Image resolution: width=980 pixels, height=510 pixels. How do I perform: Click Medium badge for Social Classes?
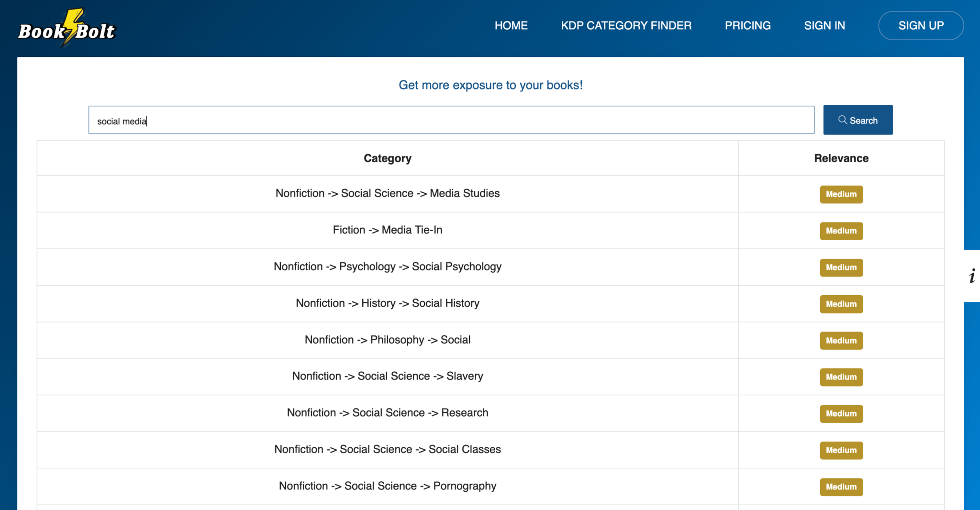pyautogui.click(x=841, y=450)
